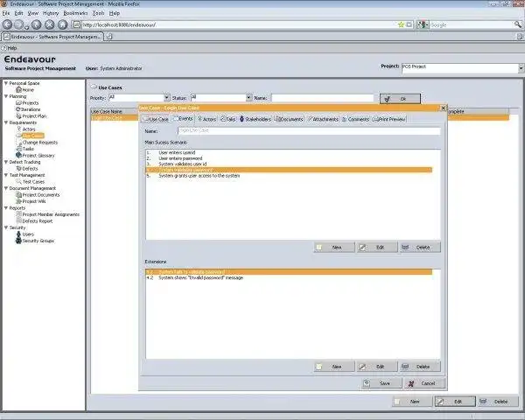Click the Firefox Reload button
The height and width of the screenshot is (420, 525).
[36, 24]
